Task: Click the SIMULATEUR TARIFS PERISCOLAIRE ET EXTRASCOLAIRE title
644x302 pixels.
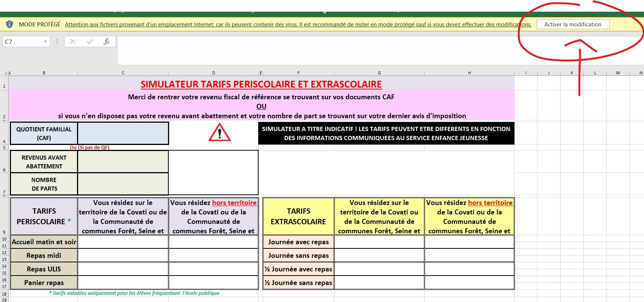Action: click(x=261, y=84)
